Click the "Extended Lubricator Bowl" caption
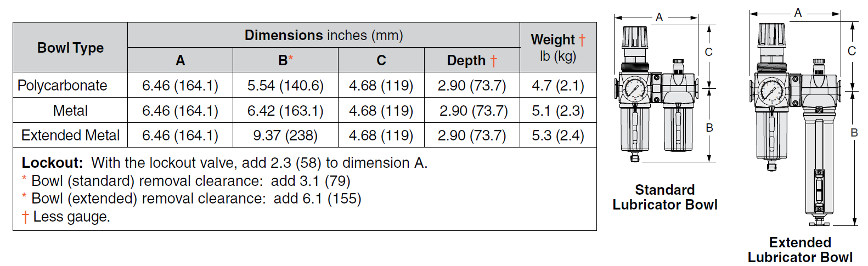Viewport: 868px width, 266px height. tap(800, 250)
